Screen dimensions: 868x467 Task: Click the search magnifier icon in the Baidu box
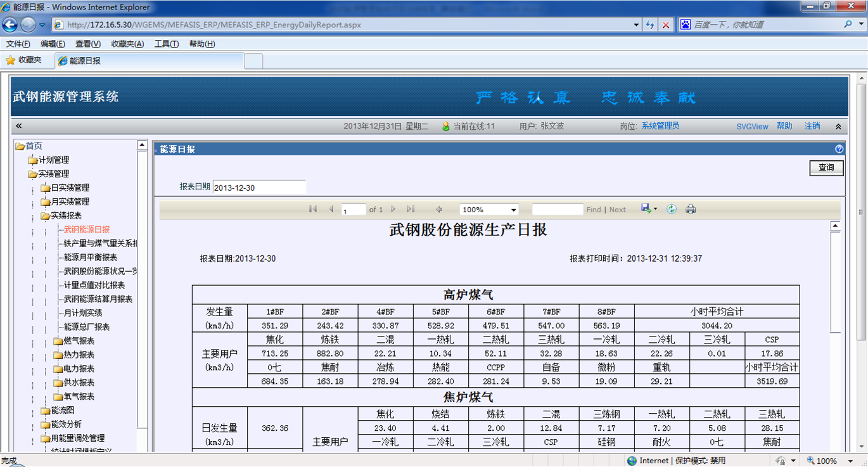848,24
